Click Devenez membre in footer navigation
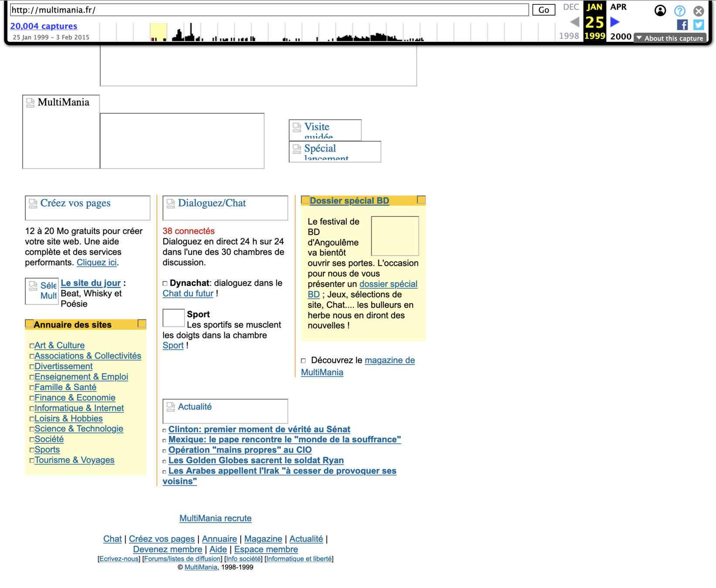 tap(167, 549)
